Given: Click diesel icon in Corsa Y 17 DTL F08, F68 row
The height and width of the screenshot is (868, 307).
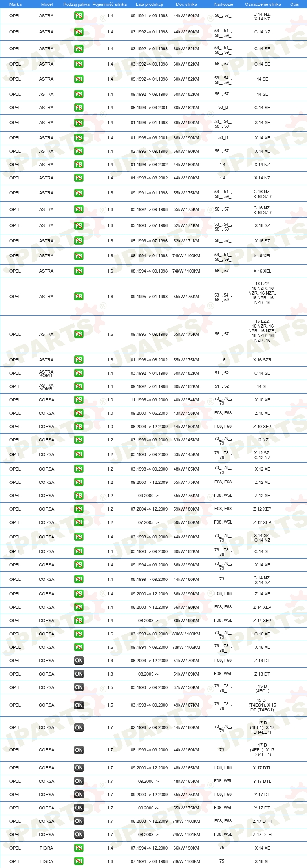Looking at the screenshot, I should coord(79,768).
